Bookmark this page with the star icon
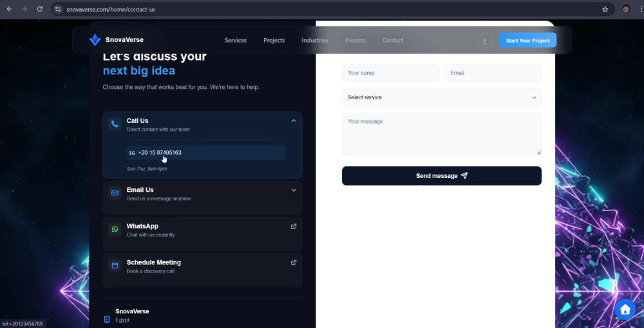Image resolution: width=644 pixels, height=328 pixels. coord(605,9)
